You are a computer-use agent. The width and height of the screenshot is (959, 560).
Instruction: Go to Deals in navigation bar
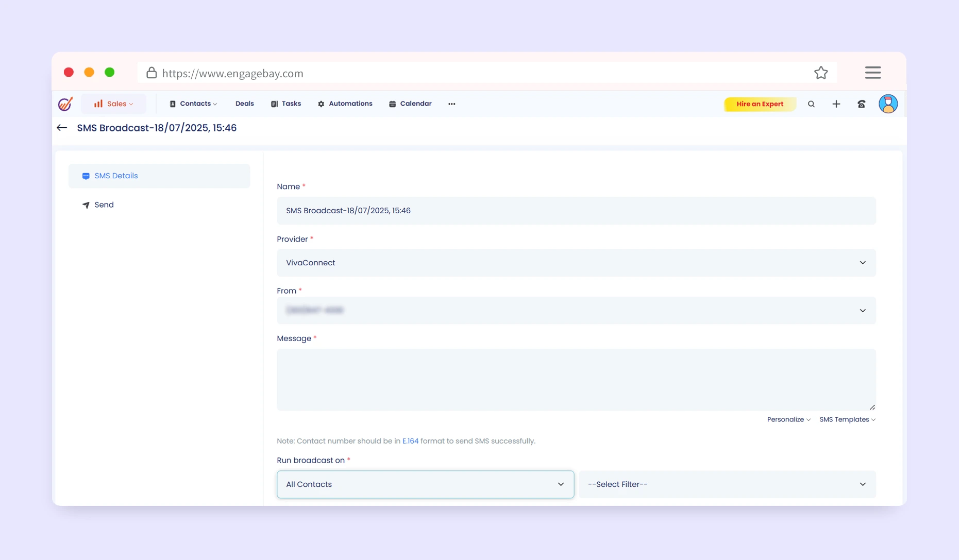[244, 104]
